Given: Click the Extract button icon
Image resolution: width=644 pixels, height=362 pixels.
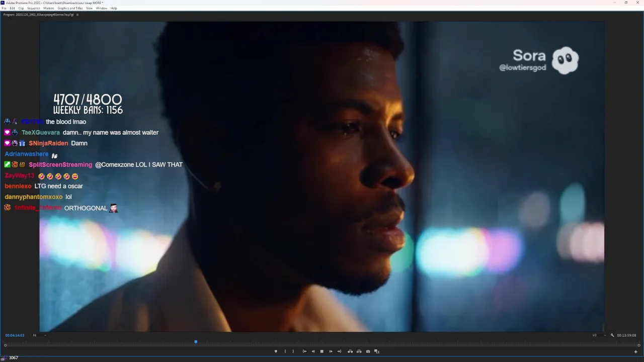Looking at the screenshot, I should 359,351.
